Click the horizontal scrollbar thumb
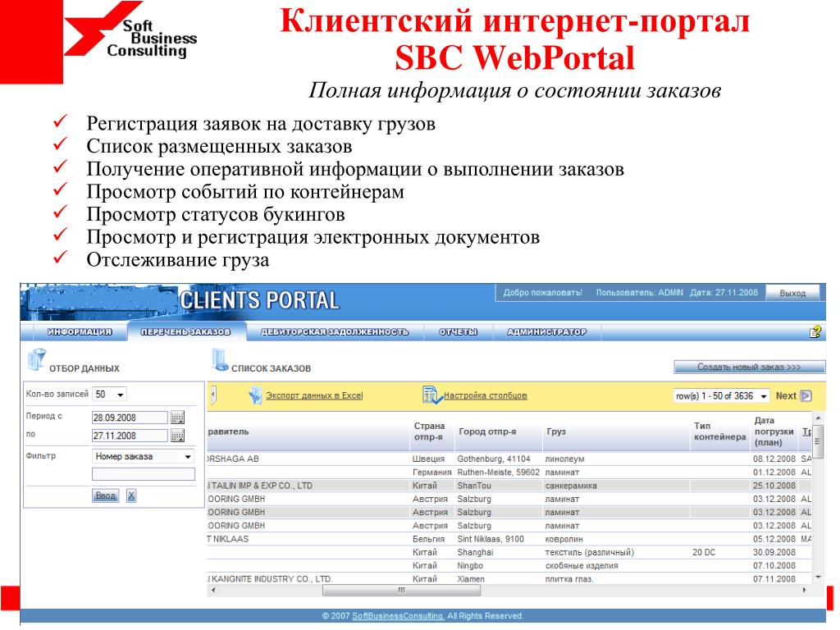This screenshot has height=630, width=840. (x=401, y=591)
